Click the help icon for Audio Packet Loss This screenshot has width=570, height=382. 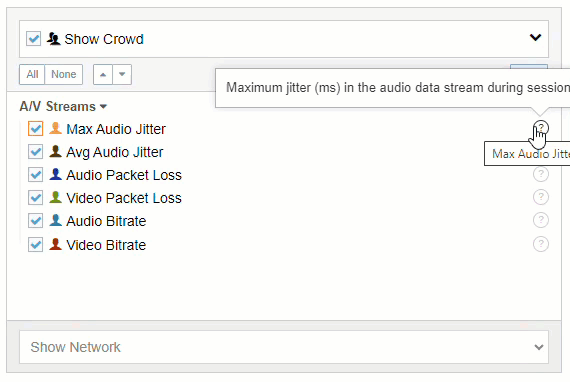point(541,174)
